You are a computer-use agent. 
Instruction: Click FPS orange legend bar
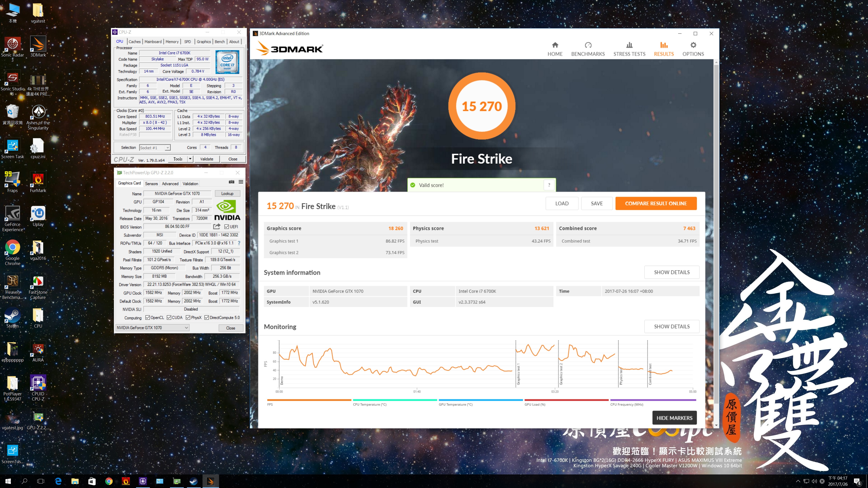pyautogui.click(x=309, y=400)
